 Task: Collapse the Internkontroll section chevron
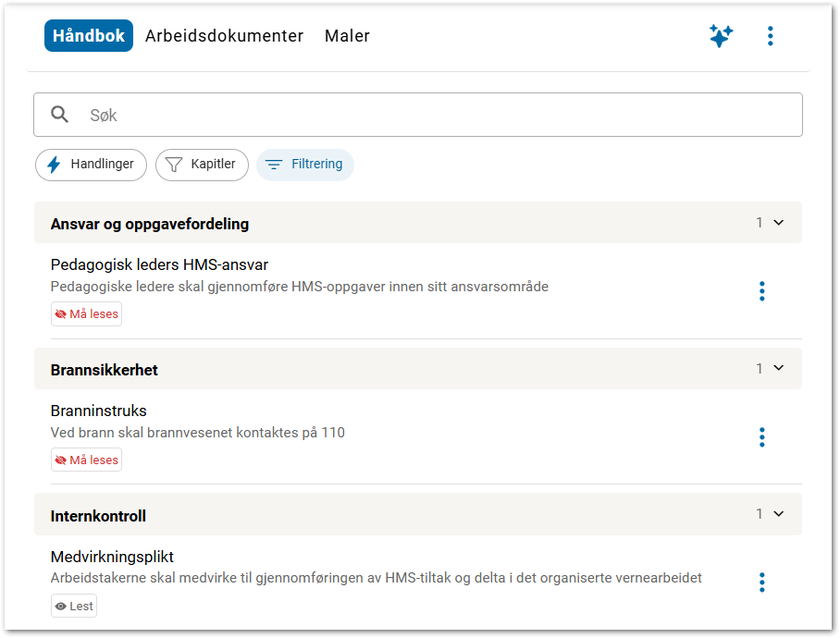point(778,514)
